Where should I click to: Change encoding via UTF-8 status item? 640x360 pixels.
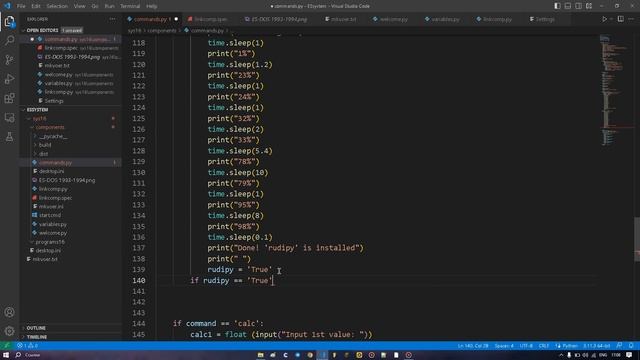526,346
